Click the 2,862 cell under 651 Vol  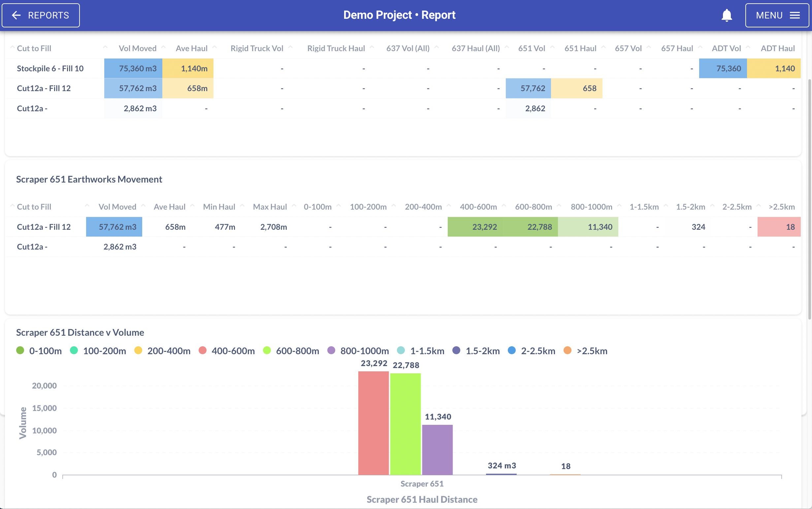(x=528, y=108)
